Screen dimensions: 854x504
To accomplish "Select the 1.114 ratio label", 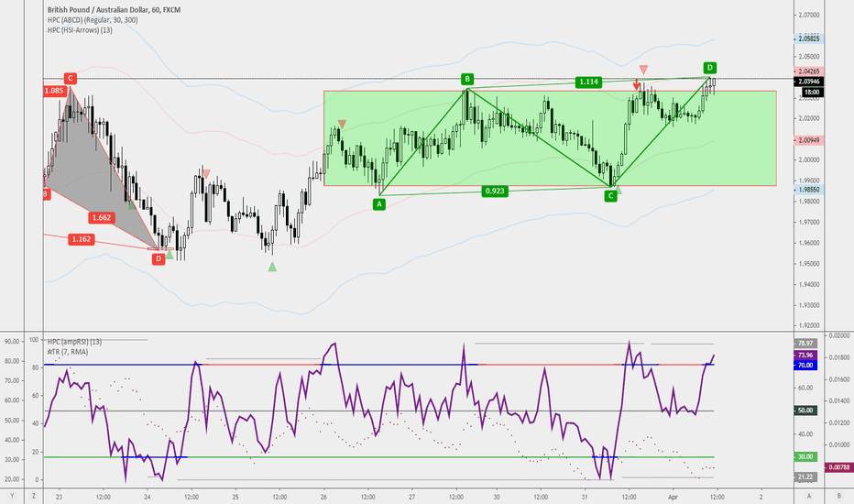I will pyautogui.click(x=588, y=82).
